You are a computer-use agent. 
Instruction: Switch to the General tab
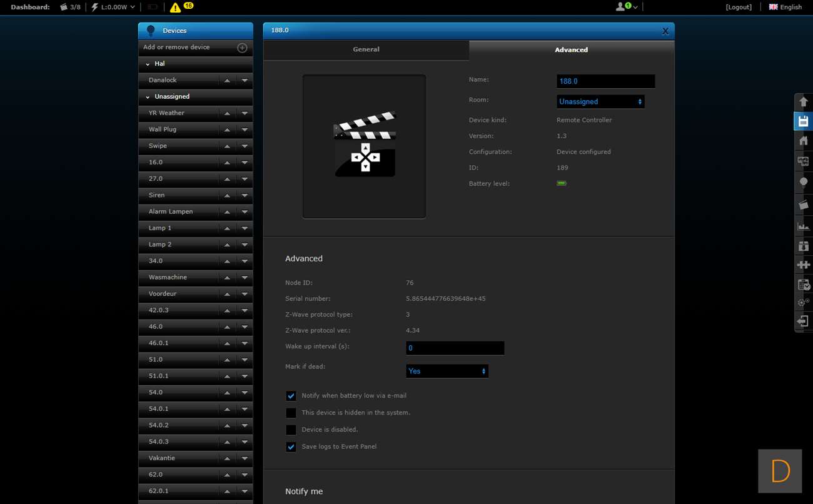click(x=366, y=49)
